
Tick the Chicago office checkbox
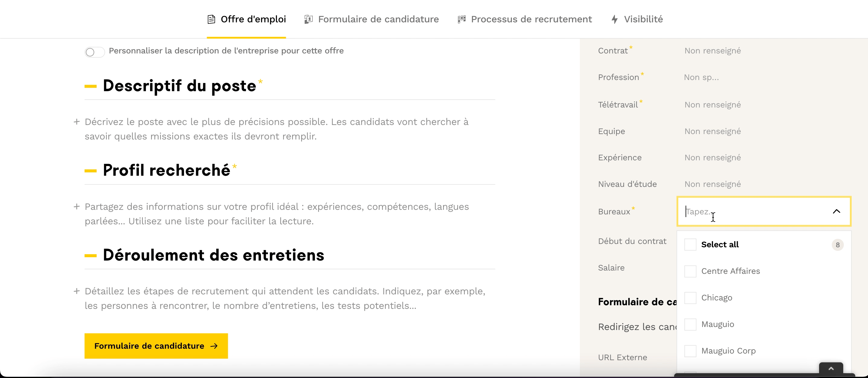click(690, 298)
